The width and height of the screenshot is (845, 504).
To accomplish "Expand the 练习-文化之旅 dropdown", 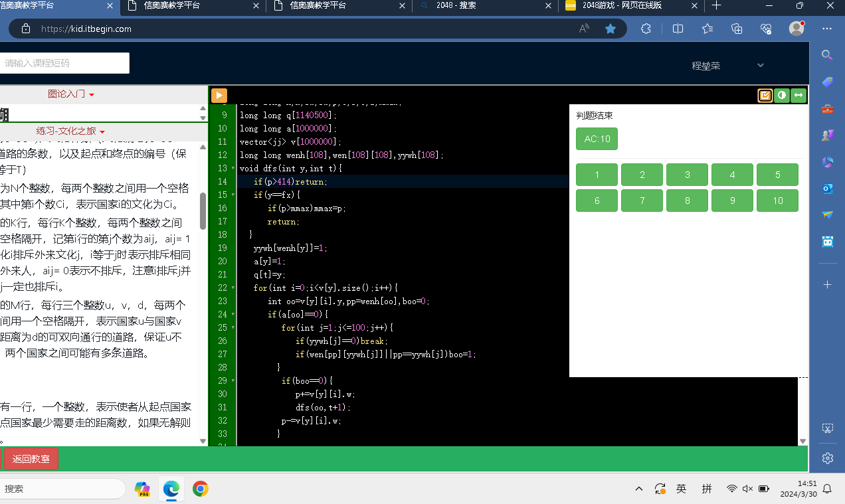I will click(x=70, y=131).
